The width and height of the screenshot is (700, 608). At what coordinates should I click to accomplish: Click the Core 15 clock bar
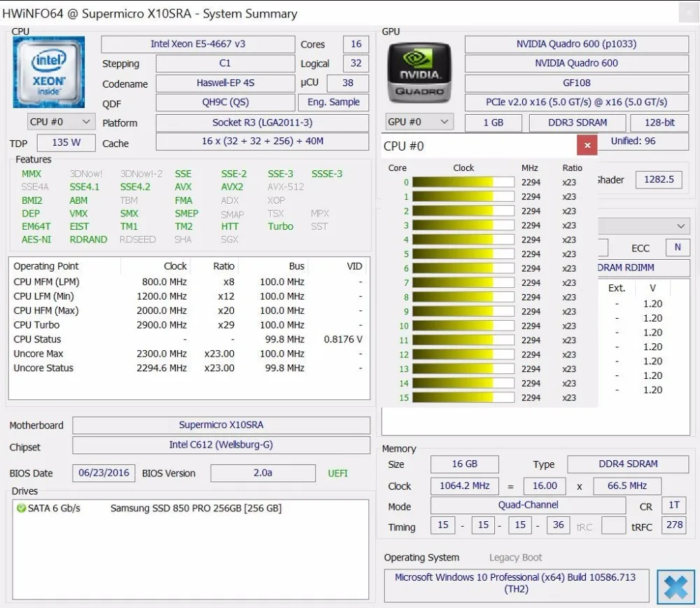coord(463,398)
